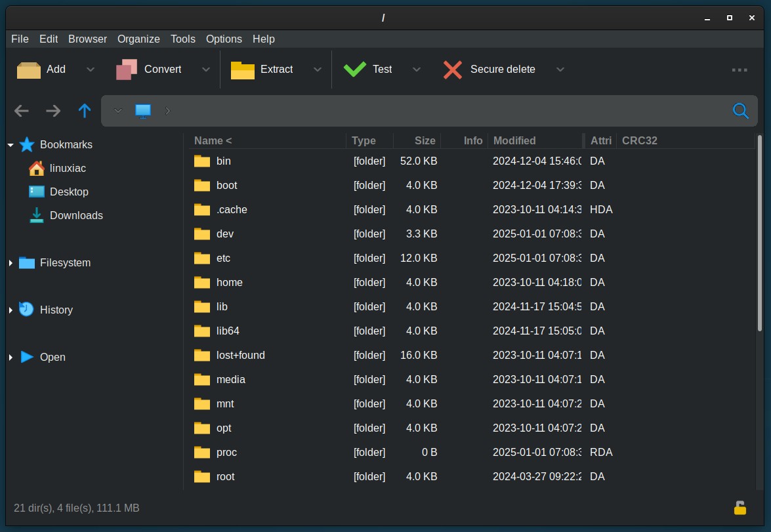Open the Secure delete dropdown arrow
This screenshot has height=532, width=771.
(560, 70)
